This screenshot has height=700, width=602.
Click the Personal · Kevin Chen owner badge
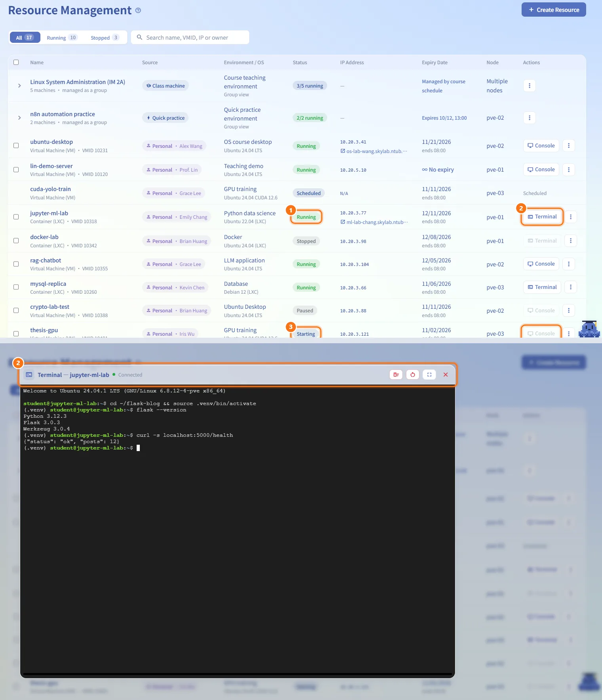tap(175, 287)
